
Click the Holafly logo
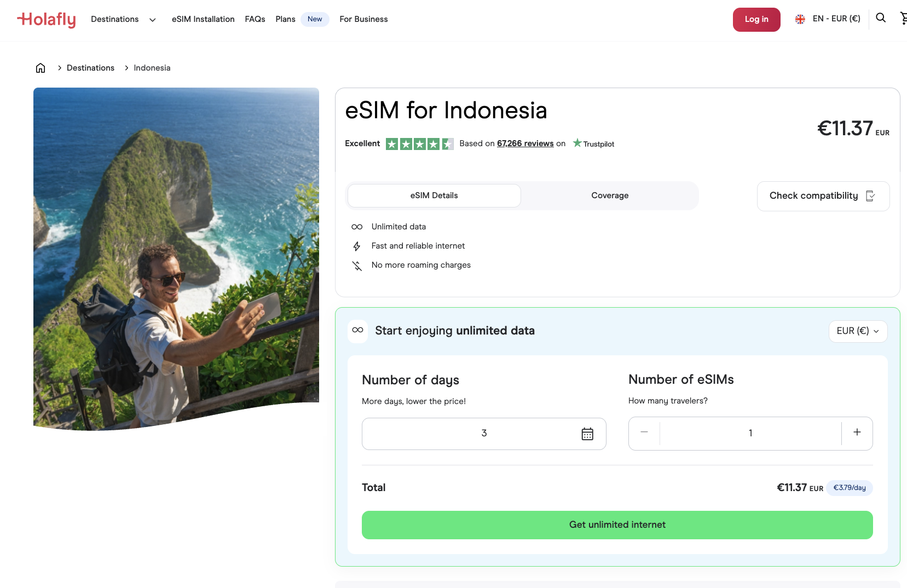click(x=46, y=19)
